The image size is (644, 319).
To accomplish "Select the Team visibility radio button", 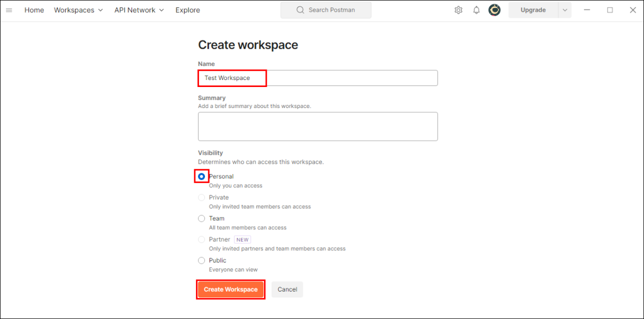I will click(202, 219).
